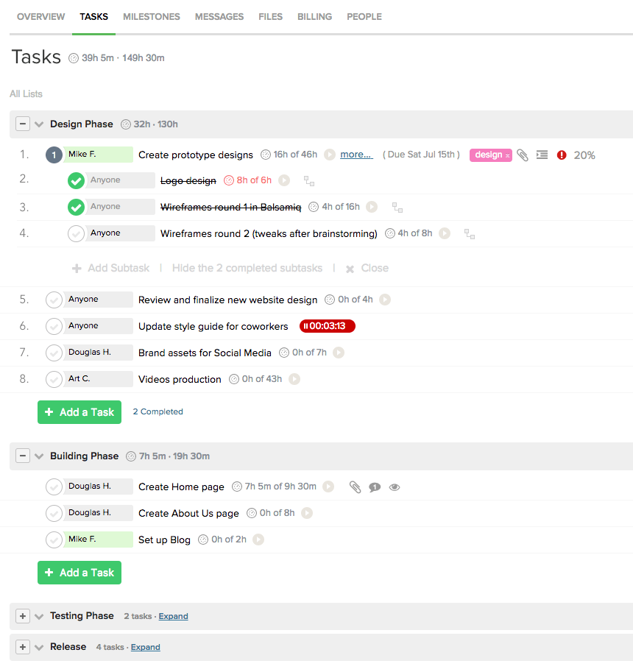Uncheck the completed Logo design task

pyautogui.click(x=76, y=181)
